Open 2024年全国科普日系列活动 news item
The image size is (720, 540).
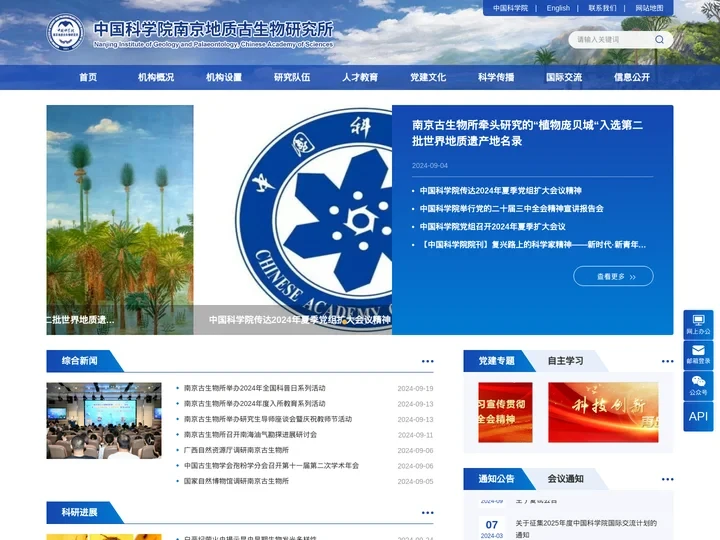click(254, 388)
